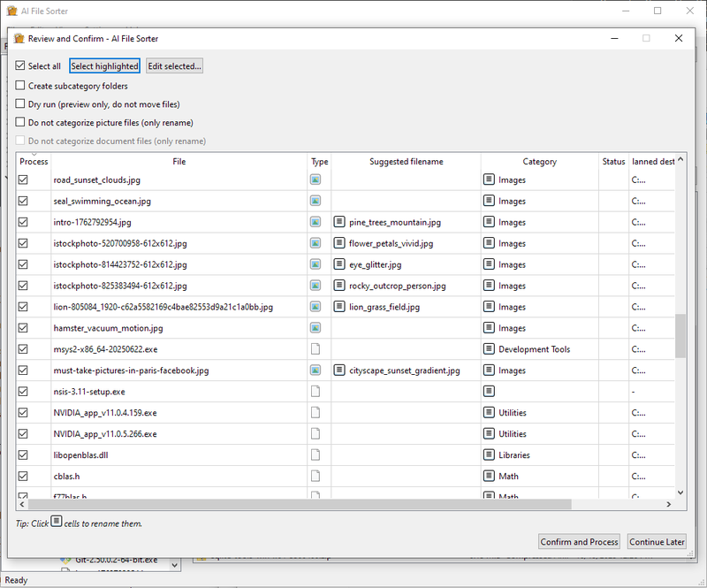This screenshot has width=707, height=588.
Task: Click the empty category icon on the nsis-3.11-setup.exe row
Action: [489, 392]
